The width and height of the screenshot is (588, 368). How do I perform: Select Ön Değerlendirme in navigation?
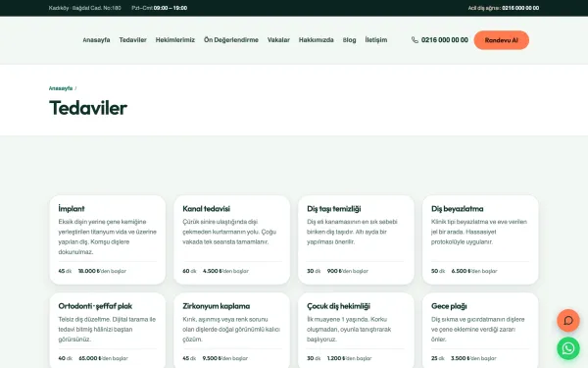click(x=231, y=40)
